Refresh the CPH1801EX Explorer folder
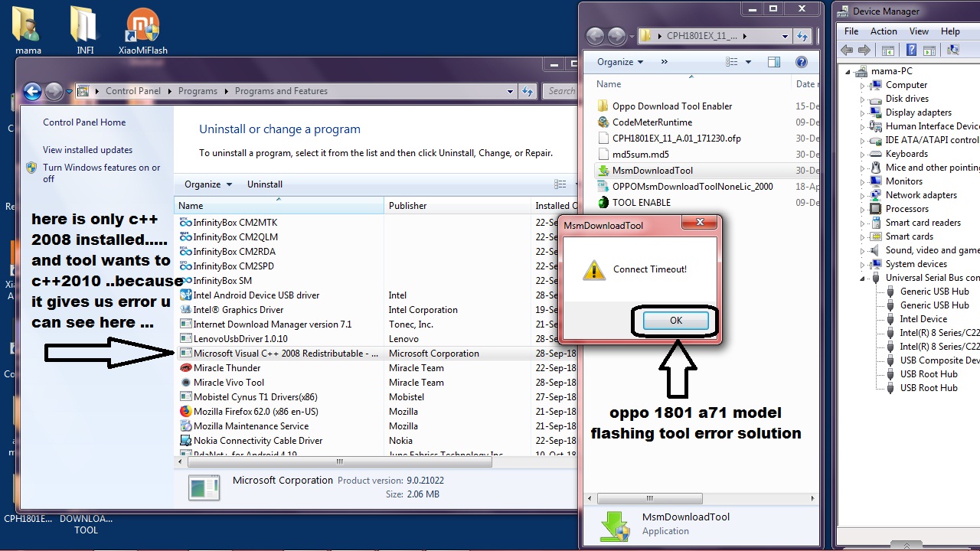The height and width of the screenshot is (551, 980). (802, 36)
